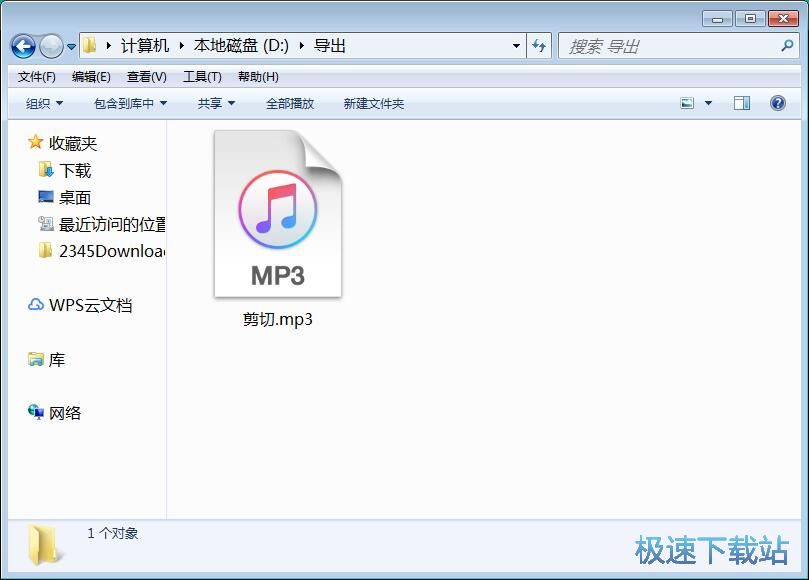Click the change view icon

tap(687, 103)
